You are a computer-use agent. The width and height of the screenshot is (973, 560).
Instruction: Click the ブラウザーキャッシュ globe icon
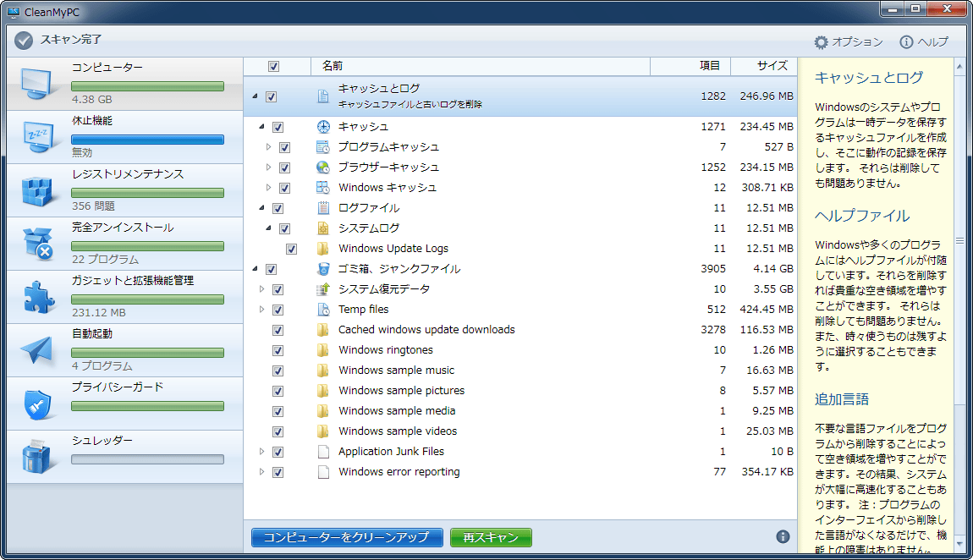323,167
